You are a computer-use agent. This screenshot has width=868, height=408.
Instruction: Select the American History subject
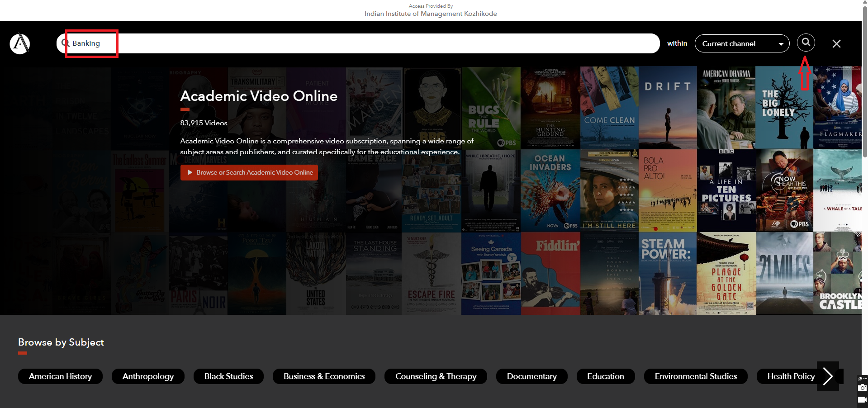click(x=60, y=376)
